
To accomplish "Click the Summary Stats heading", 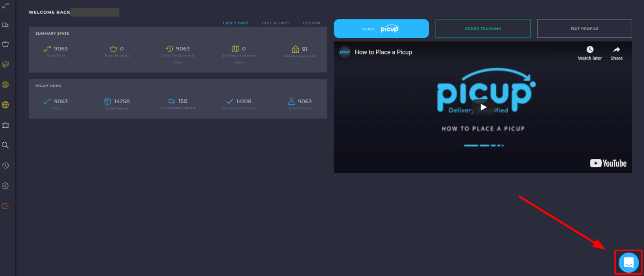I will coord(52,33).
